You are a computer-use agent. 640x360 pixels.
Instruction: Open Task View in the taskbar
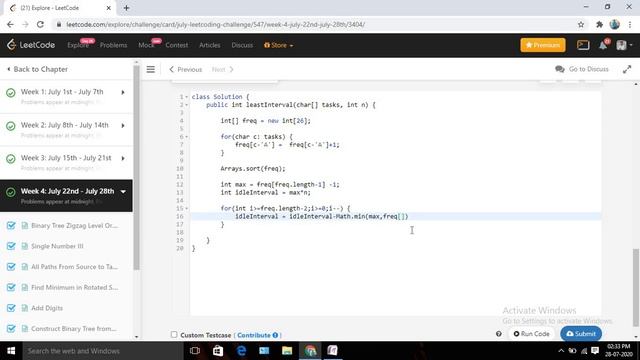195,351
